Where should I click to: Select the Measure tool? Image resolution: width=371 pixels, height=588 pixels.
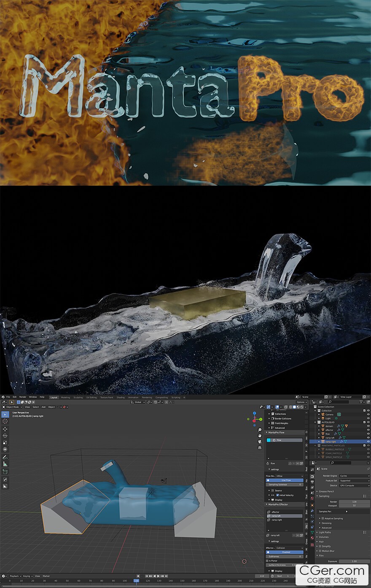click(5, 464)
